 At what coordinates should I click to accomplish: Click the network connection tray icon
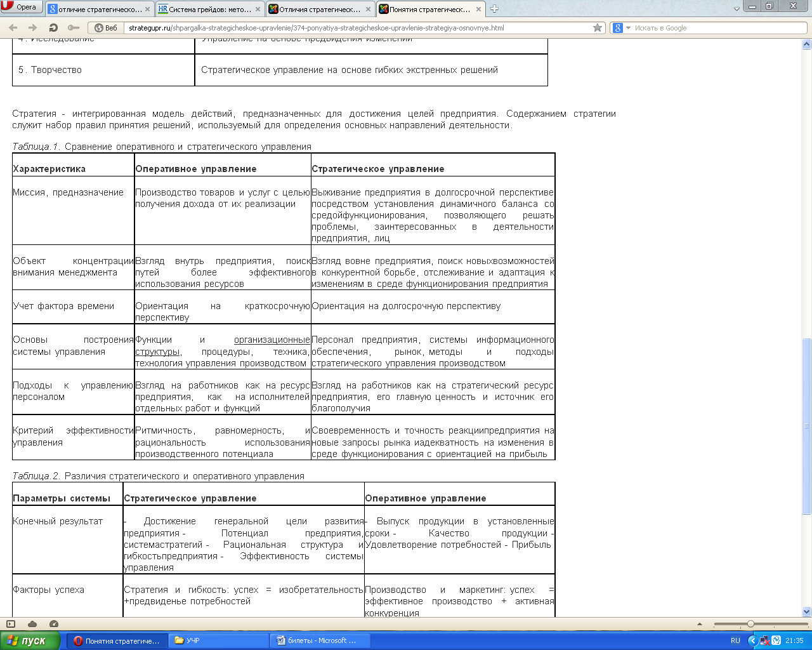765,640
